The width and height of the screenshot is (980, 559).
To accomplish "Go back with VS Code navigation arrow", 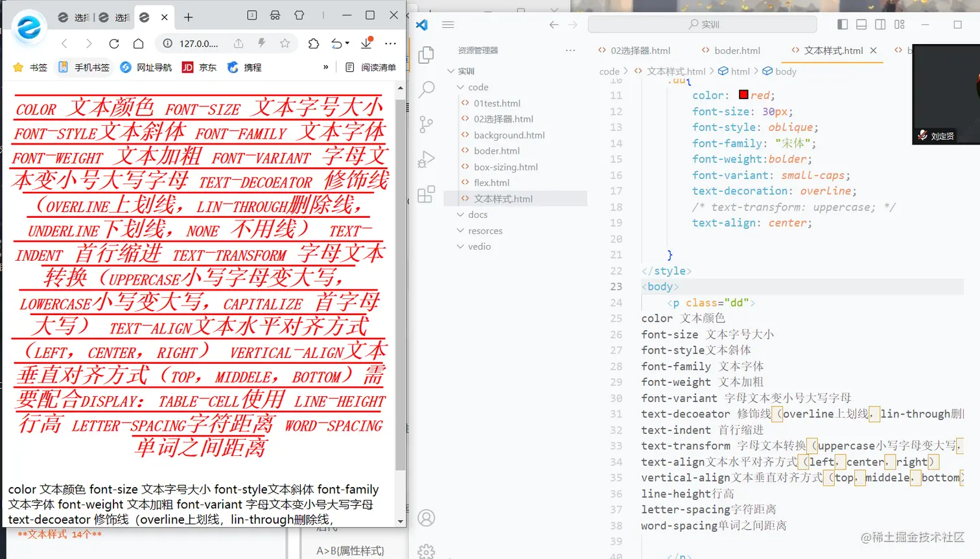I will click(554, 25).
